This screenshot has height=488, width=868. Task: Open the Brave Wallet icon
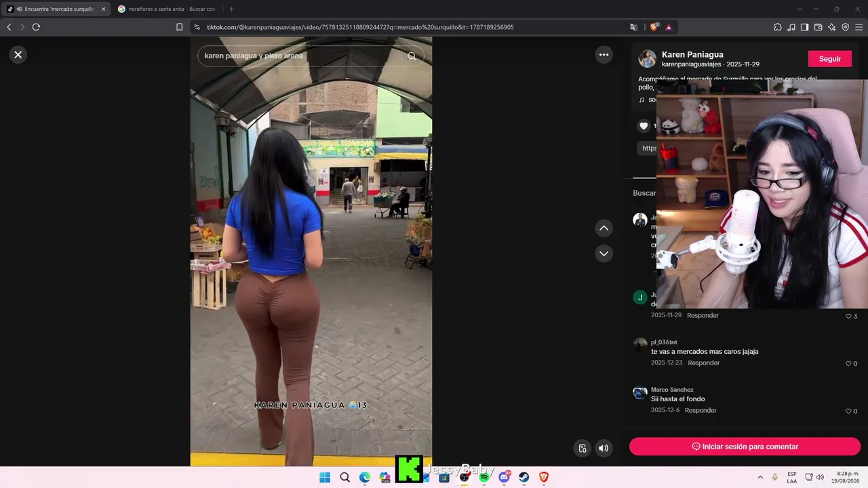(x=818, y=27)
